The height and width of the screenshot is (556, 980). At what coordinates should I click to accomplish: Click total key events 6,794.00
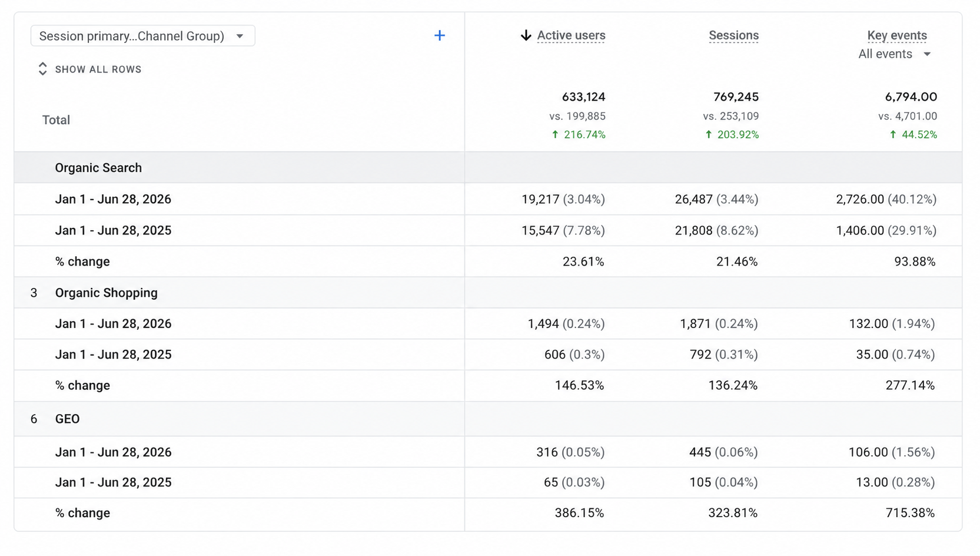(911, 97)
